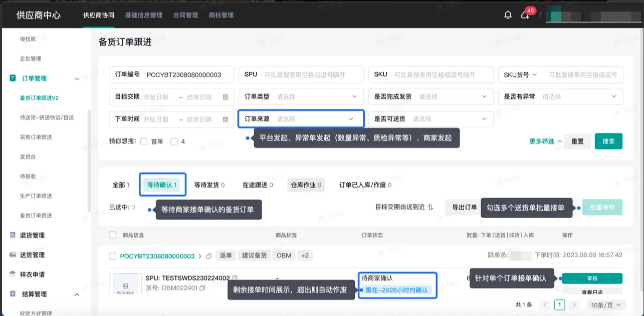Open 采购订单跟进 in sidebar
Image resolution: width=644 pixels, height=316 pixels.
click(36, 137)
